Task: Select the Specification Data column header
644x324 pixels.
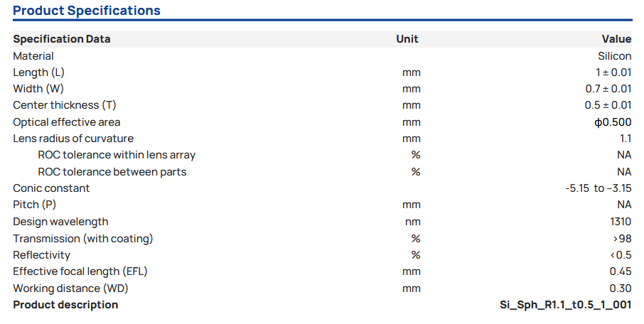Action: point(62,39)
